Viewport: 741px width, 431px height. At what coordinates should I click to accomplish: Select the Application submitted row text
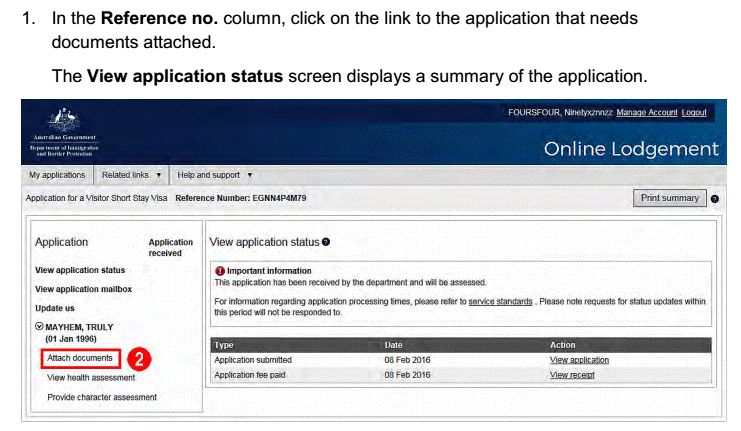(x=253, y=360)
